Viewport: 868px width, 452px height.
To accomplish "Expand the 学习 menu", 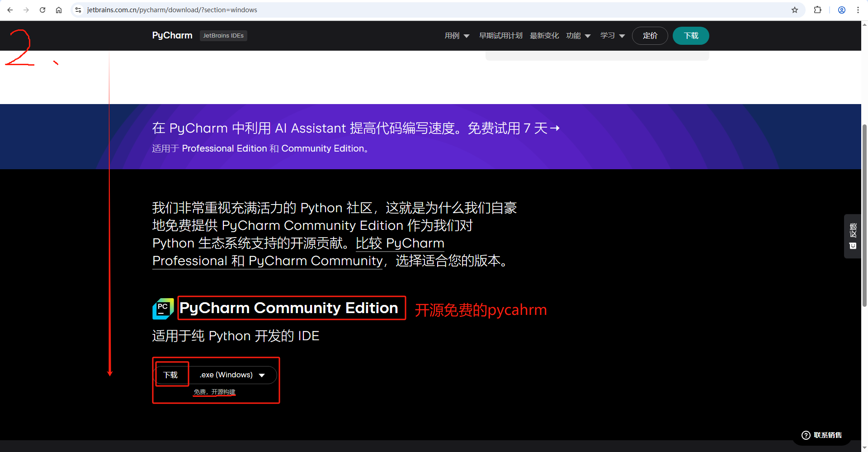I will (x=613, y=36).
